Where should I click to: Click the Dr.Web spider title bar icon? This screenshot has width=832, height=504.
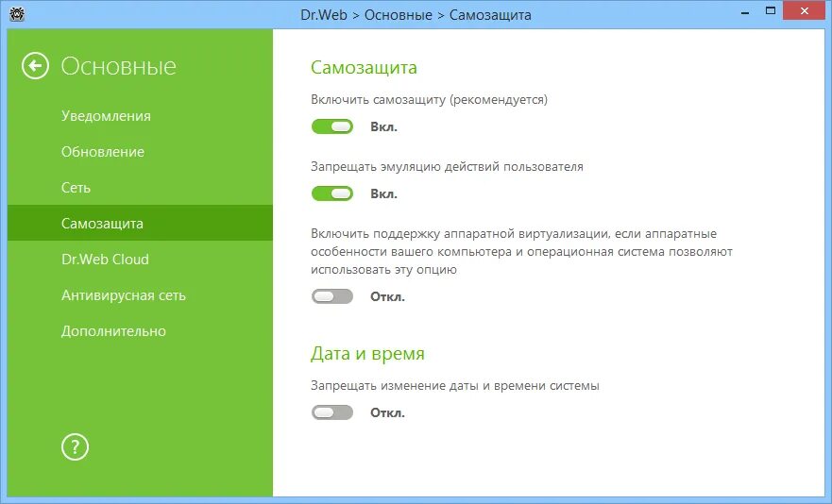(17, 13)
